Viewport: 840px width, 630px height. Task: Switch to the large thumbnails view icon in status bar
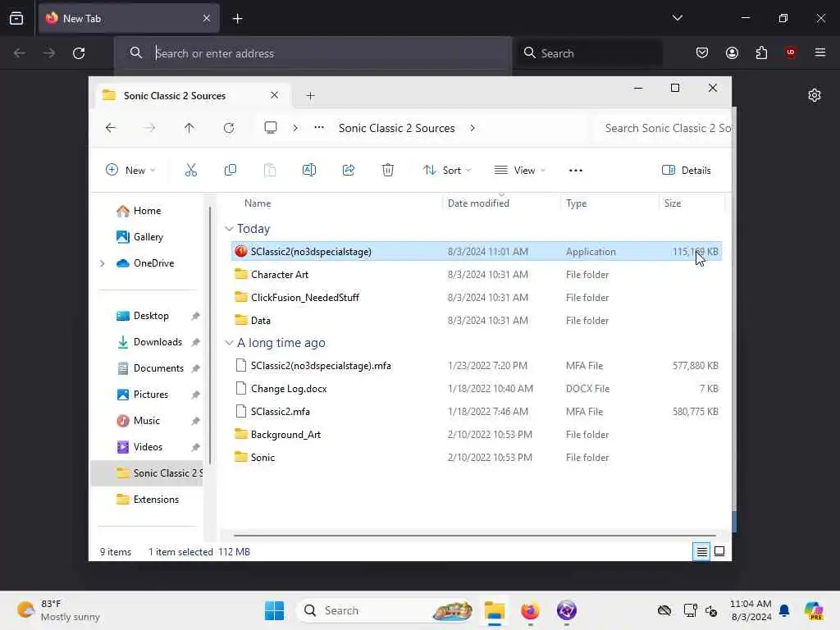719,551
